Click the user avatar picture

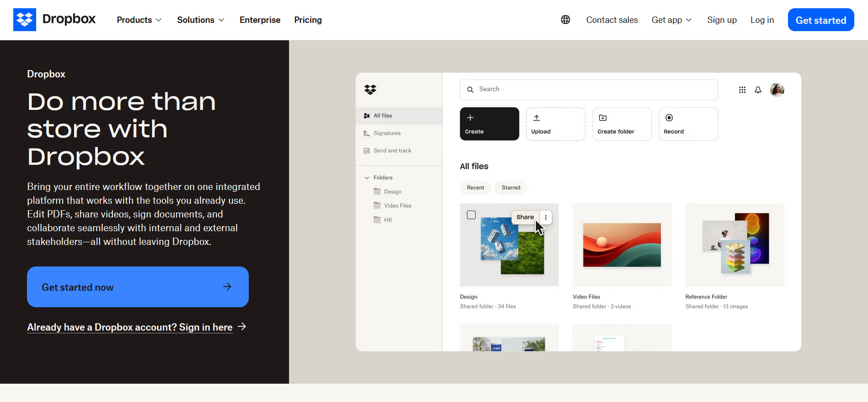pyautogui.click(x=777, y=90)
